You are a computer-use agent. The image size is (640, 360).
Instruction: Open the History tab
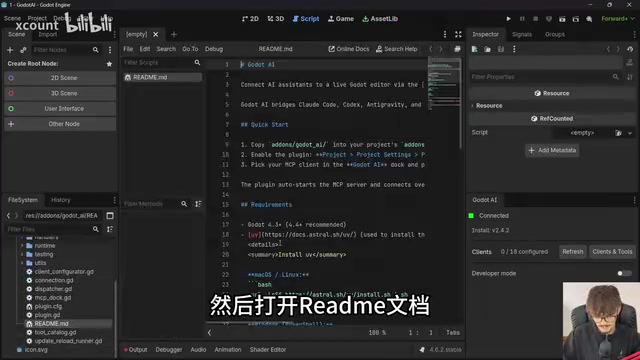click(x=60, y=200)
